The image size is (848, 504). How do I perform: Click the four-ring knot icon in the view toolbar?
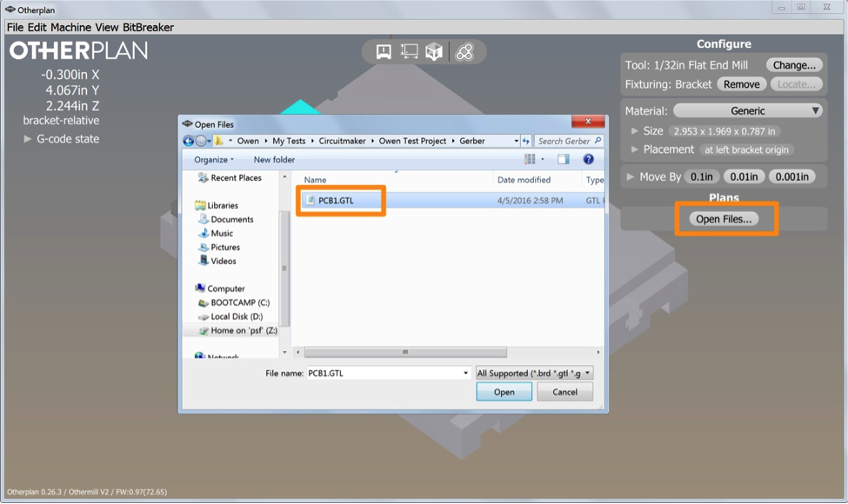[x=464, y=52]
